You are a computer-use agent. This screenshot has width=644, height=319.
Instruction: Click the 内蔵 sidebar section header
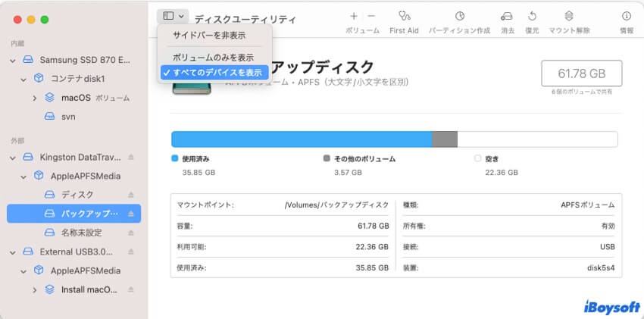[x=17, y=43]
